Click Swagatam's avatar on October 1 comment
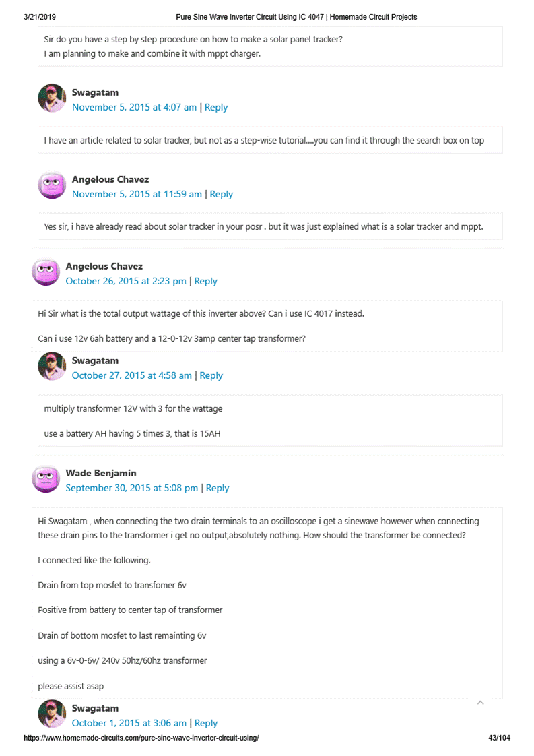Image resolution: width=534 pixels, height=756 pixels. 52,714
